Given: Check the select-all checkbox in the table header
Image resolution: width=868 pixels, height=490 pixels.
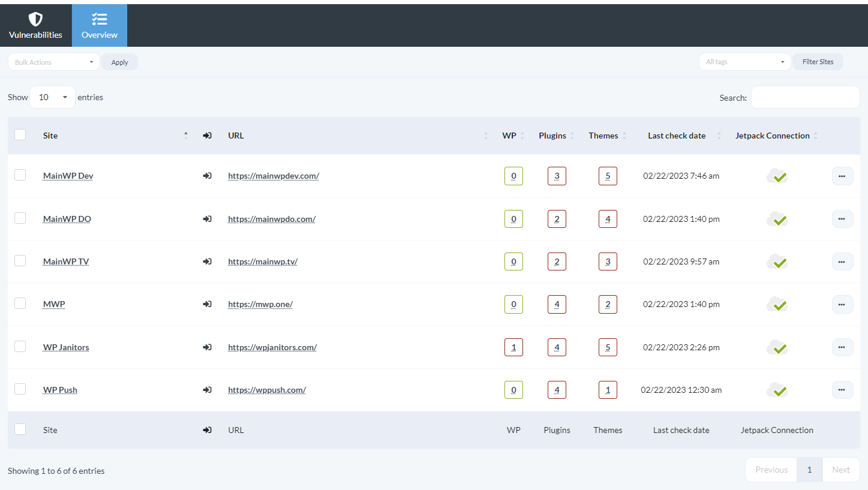Looking at the screenshot, I should tap(20, 134).
